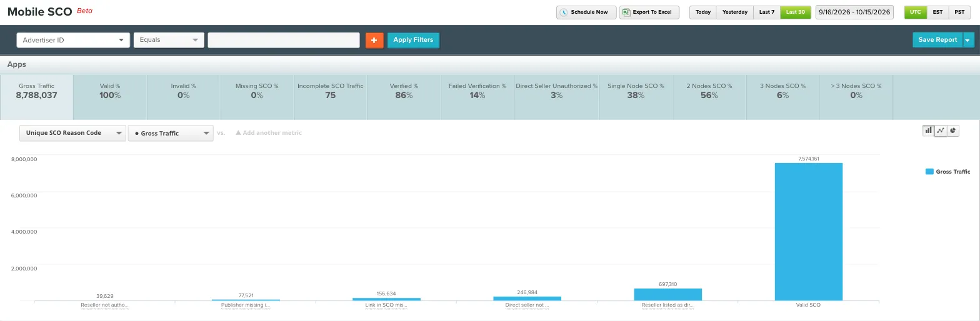Click the Direct seller not... bar
The width and height of the screenshot is (980, 321).
527,299
